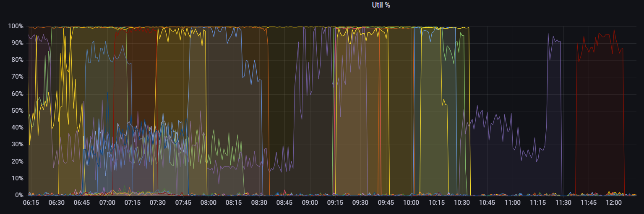Click the 09:00 time axis label

pyautogui.click(x=310, y=203)
